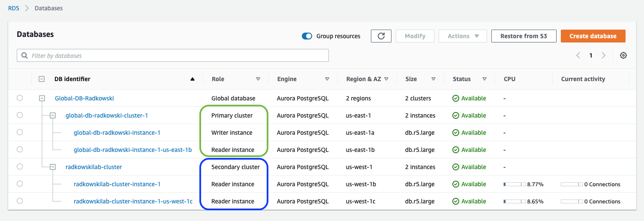Viewport: 644px width, 221px height.
Task: Sort by Region & AZ column arrow
Action: 386,79
